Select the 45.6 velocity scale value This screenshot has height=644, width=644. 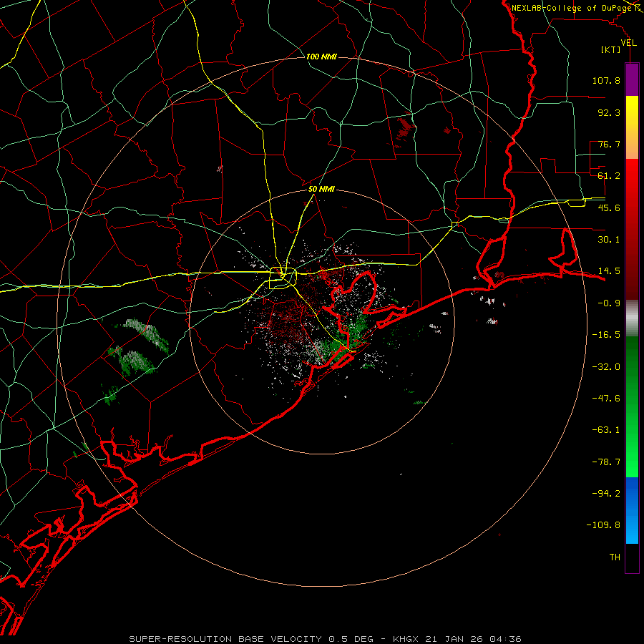(x=609, y=208)
